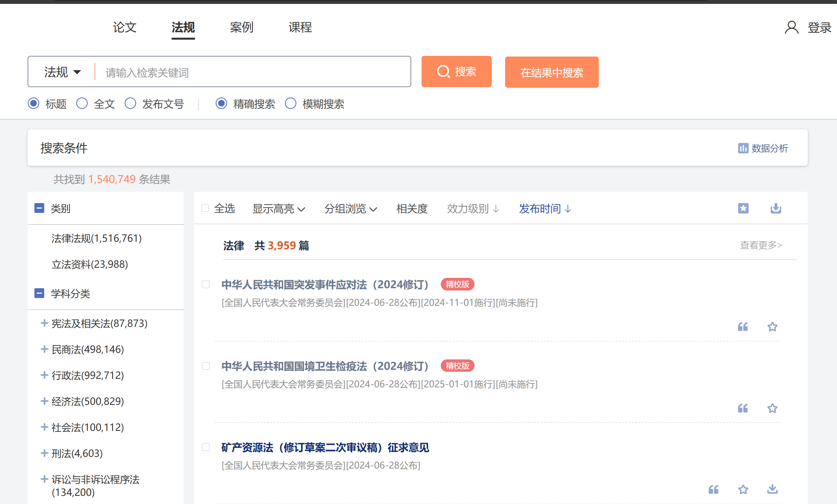Screen dimensions: 837x504
Task: Switch to the 课程 tab
Action: click(x=300, y=27)
